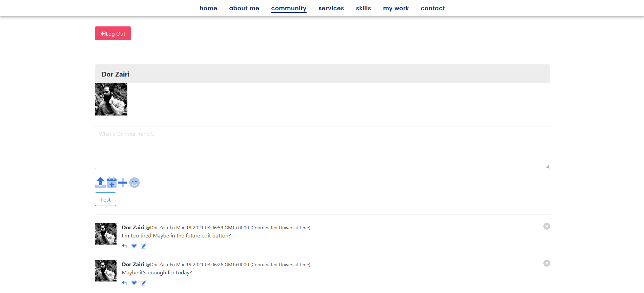Delete 'Maybe it's enough for today?' post

pyautogui.click(x=547, y=263)
